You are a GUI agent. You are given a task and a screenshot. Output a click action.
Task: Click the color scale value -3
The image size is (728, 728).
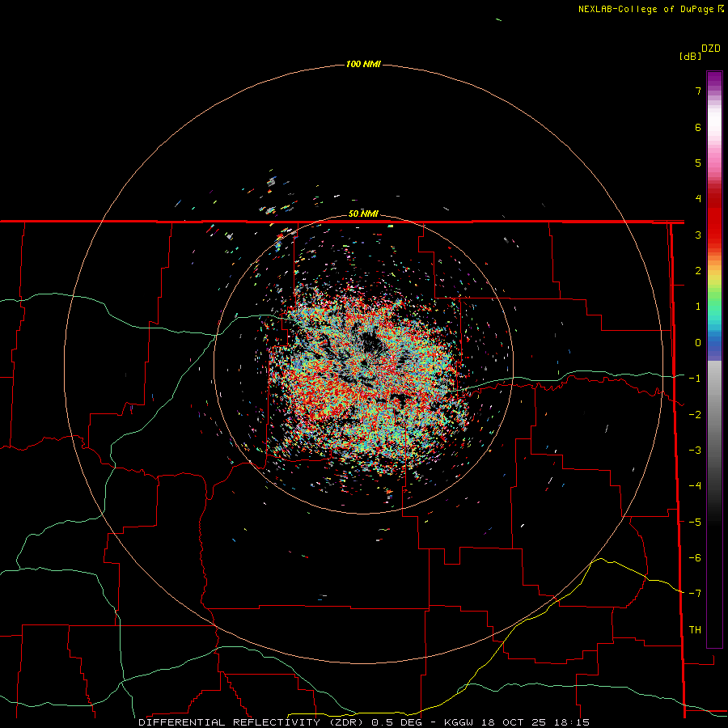[x=695, y=451]
